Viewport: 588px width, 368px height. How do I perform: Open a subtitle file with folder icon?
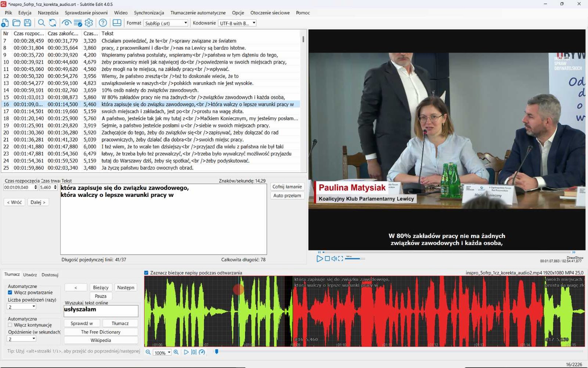(x=16, y=23)
